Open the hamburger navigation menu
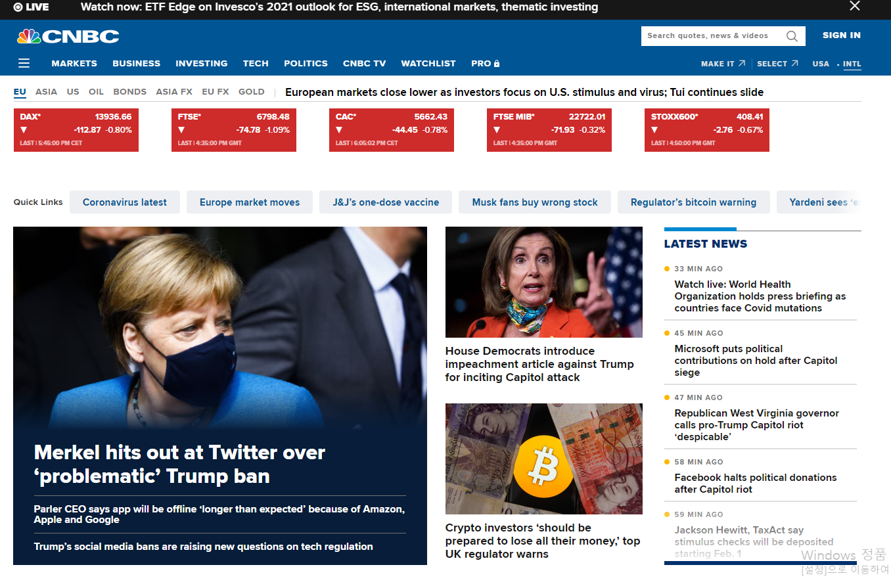Screen dimensions: 891x588 (24, 63)
